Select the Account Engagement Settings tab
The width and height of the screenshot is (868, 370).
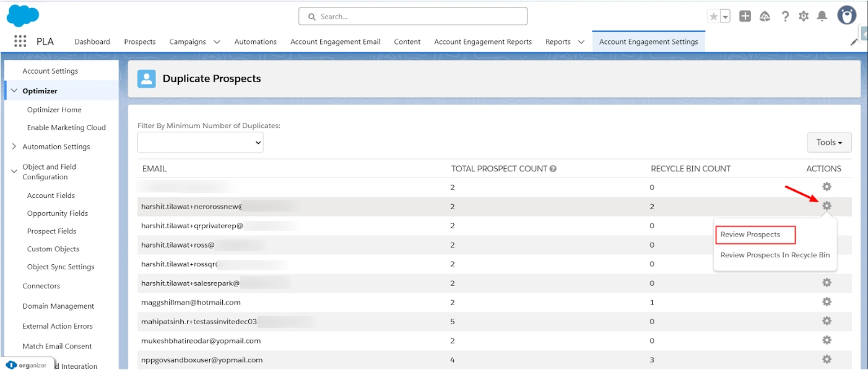pos(648,42)
